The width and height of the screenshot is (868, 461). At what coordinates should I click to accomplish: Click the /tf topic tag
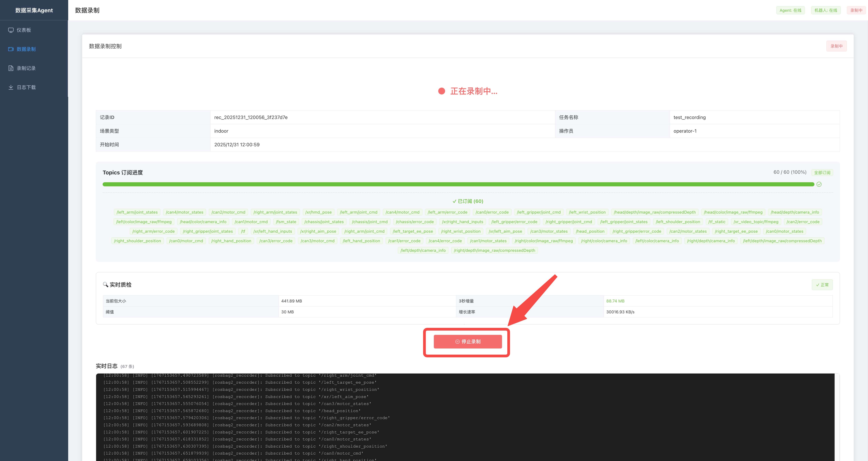tap(243, 232)
